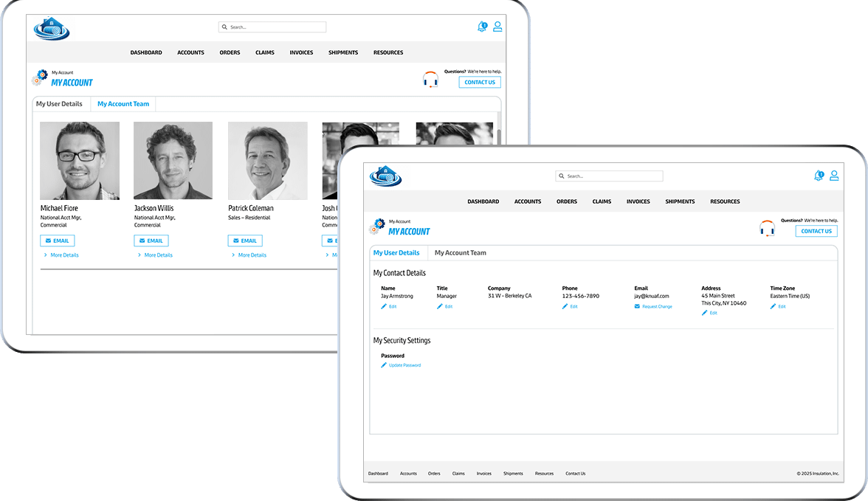Click pencil Edit icon under Name
Image resolution: width=868 pixels, height=501 pixels.
pyautogui.click(x=385, y=306)
